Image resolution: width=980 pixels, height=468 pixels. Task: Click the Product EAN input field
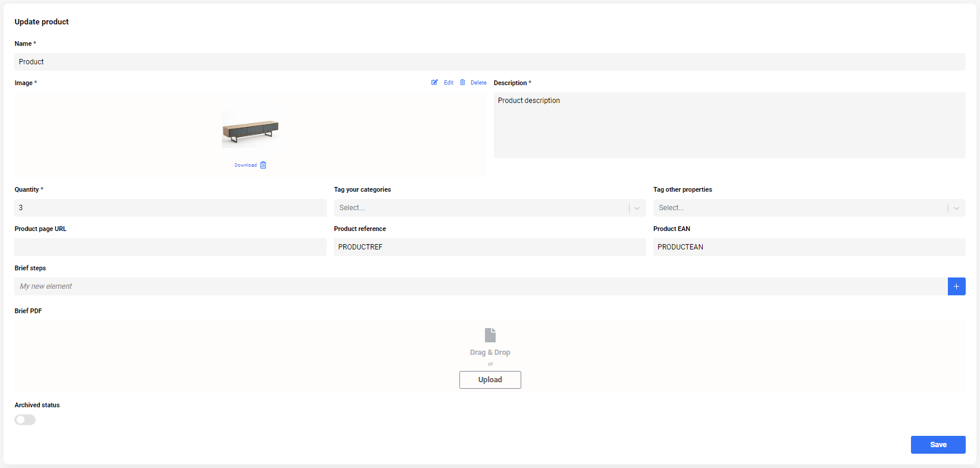[x=809, y=247]
